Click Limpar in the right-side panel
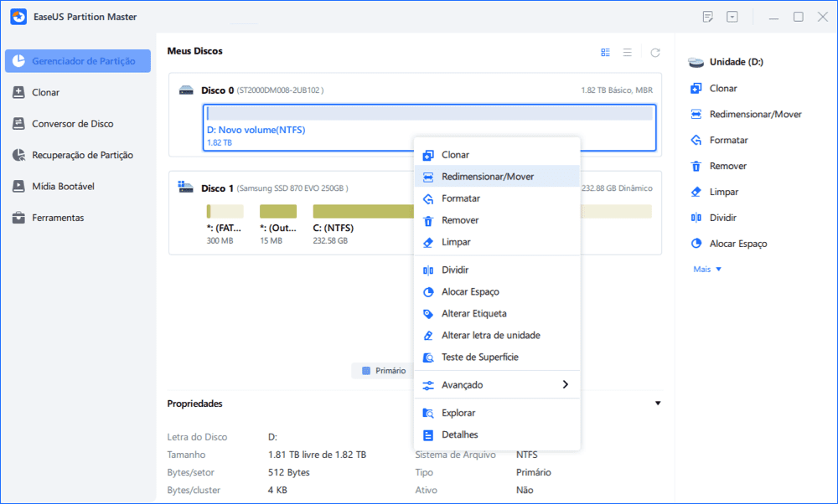Viewport: 838px width, 504px height. tap(714, 193)
